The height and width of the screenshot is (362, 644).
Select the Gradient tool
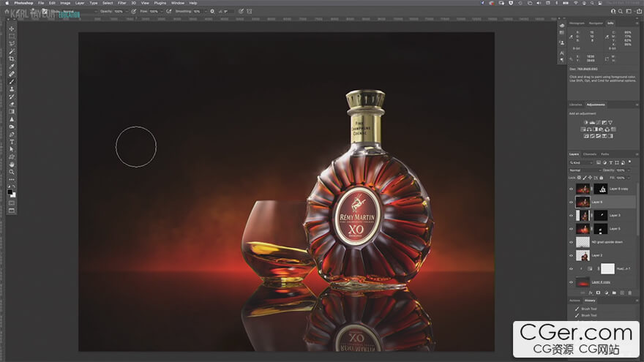pos(12,112)
